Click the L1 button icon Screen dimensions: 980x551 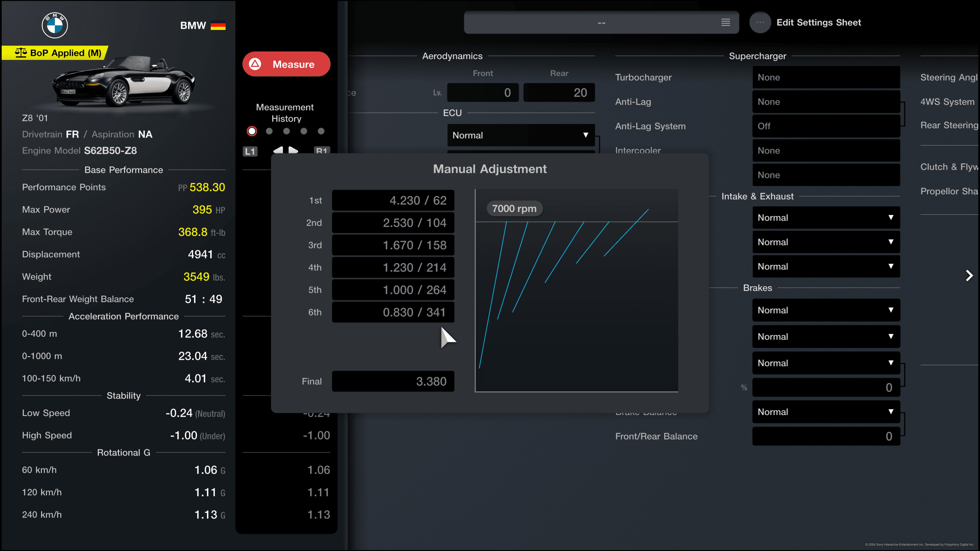tap(249, 151)
